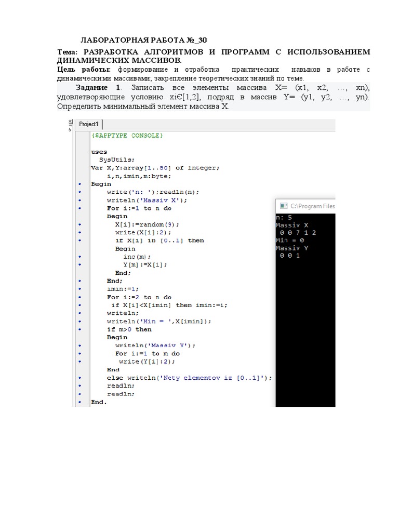Click 'n: 5' line in console output
This screenshot has width=399, height=532.
coord(284,218)
